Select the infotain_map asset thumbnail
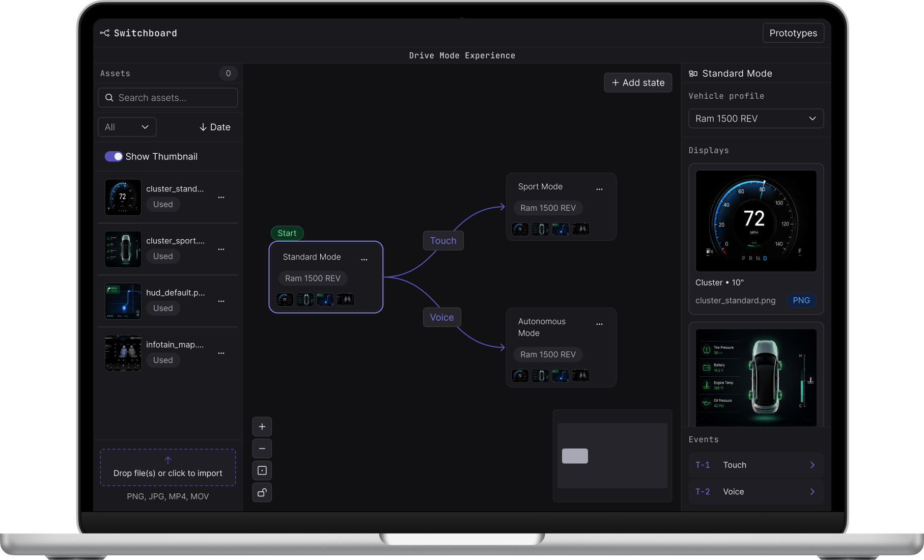The width and height of the screenshot is (924, 560). click(x=123, y=353)
